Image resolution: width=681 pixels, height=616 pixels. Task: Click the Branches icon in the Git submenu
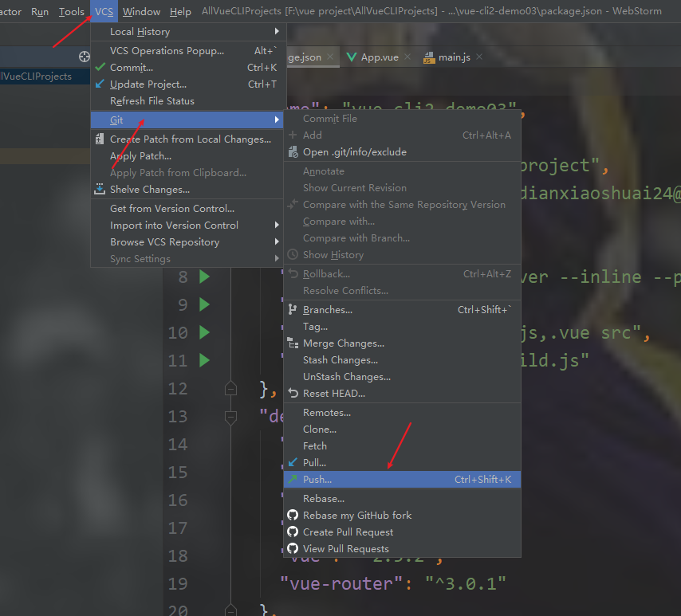click(293, 309)
